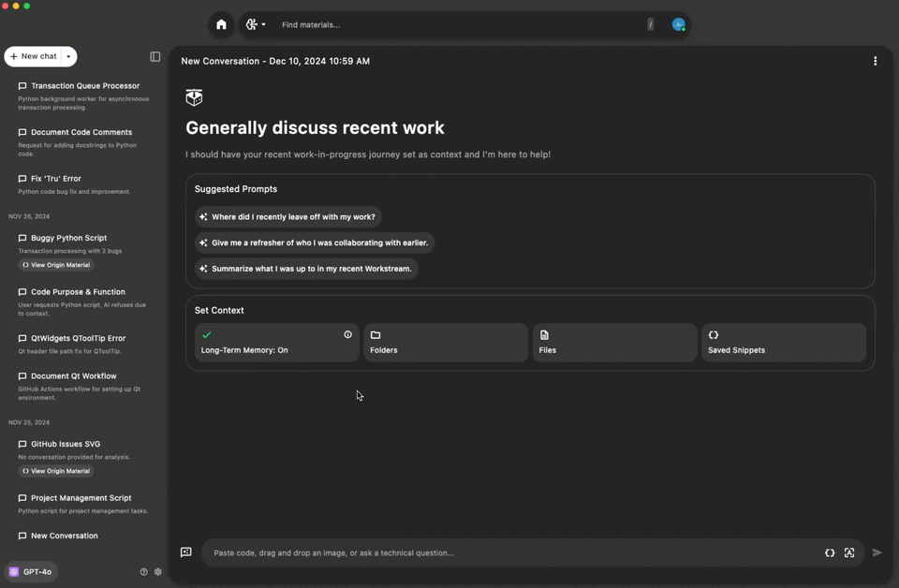Open the Copilot brain icon menu

pos(255,24)
